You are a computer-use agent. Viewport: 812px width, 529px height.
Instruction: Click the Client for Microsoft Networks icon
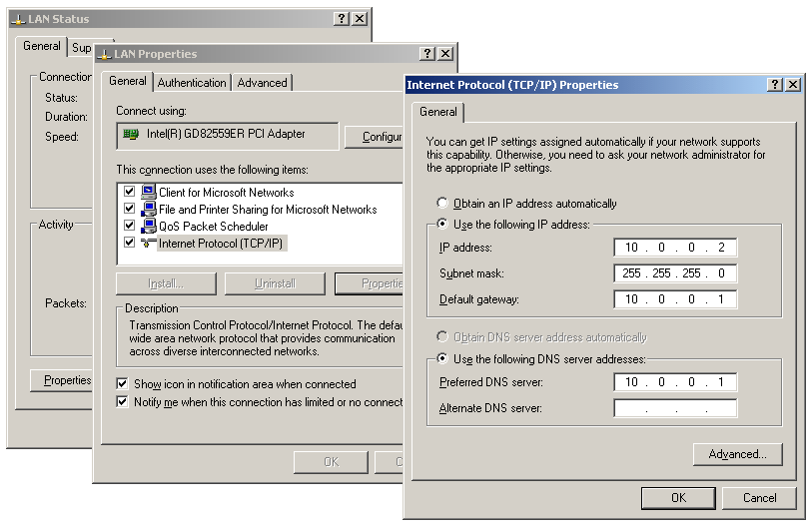(x=148, y=192)
